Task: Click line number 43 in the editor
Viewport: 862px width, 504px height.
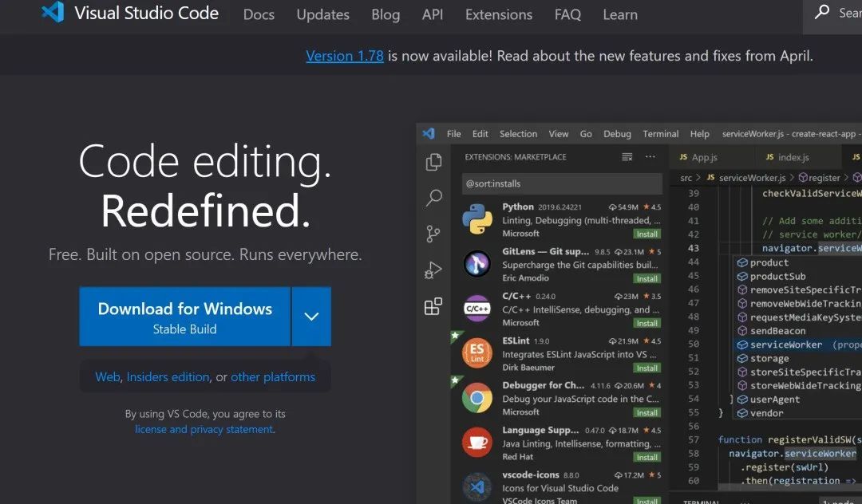Action: click(x=694, y=248)
